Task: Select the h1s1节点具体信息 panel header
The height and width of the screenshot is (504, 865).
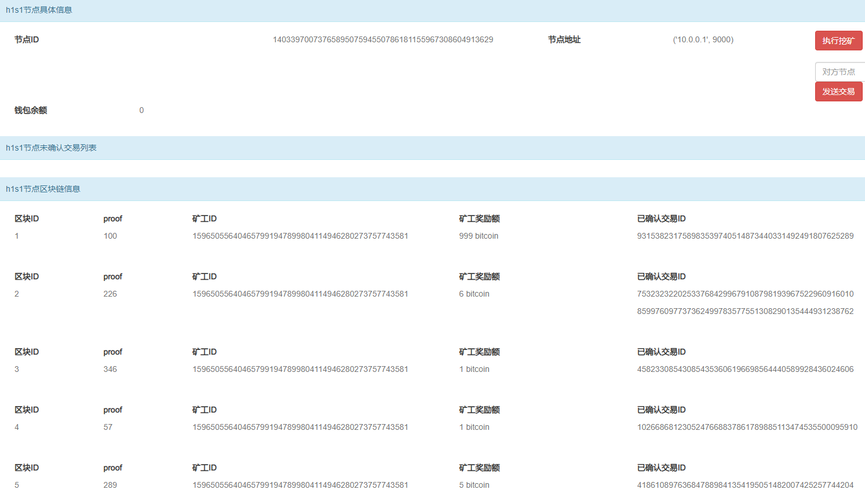Action: point(432,10)
